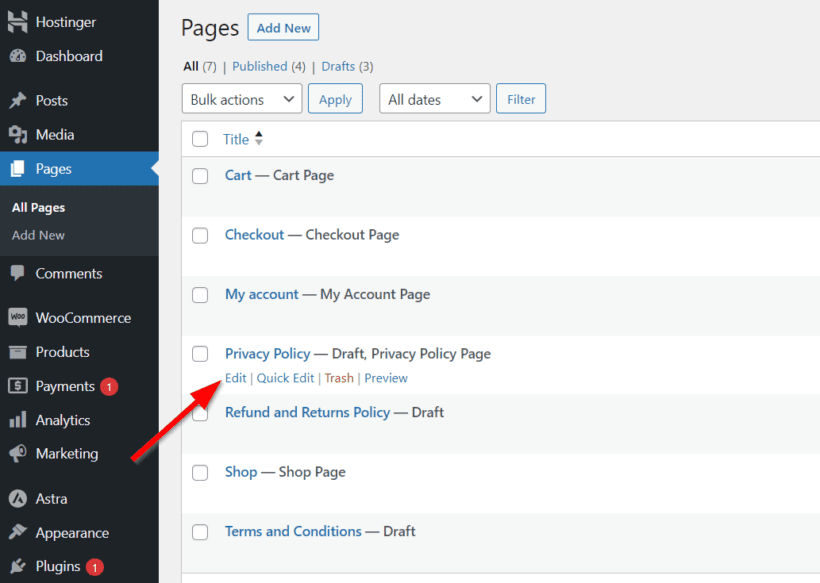View only Published pages
Image resolution: width=820 pixels, height=583 pixels.
261,66
